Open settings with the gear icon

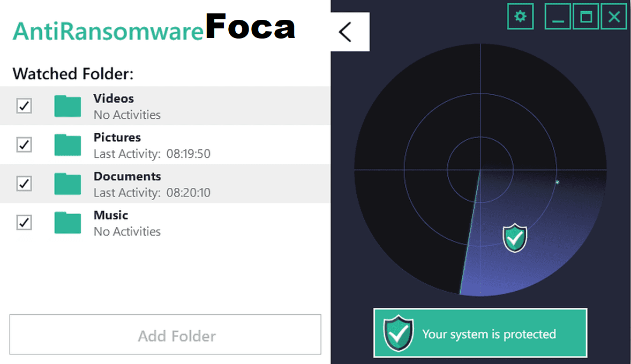(x=520, y=17)
